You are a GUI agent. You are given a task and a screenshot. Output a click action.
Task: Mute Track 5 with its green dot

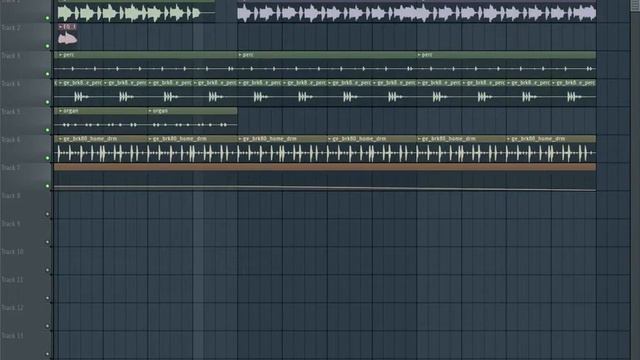(47, 130)
